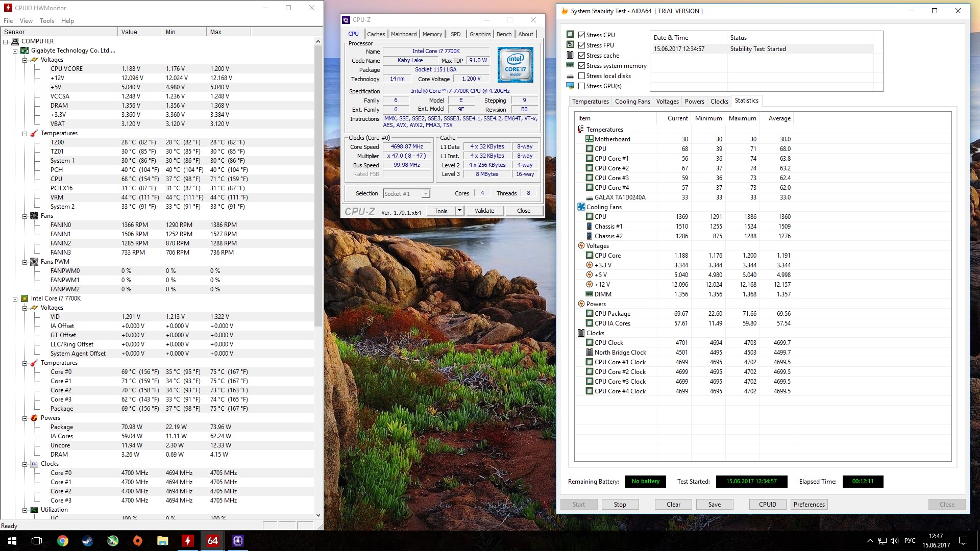Click the Intel Core i7 logo
Viewport: 980px width, 551px height.
(516, 65)
